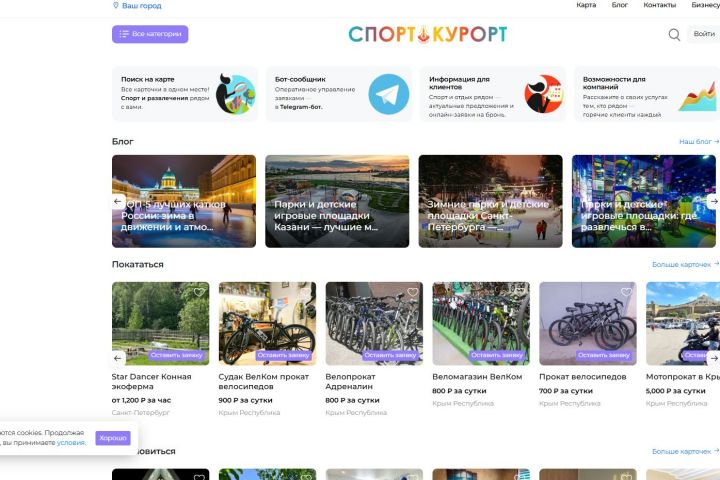Click the Telegram paper plane icon
Screen dimensions: 720x480
tap(388, 94)
